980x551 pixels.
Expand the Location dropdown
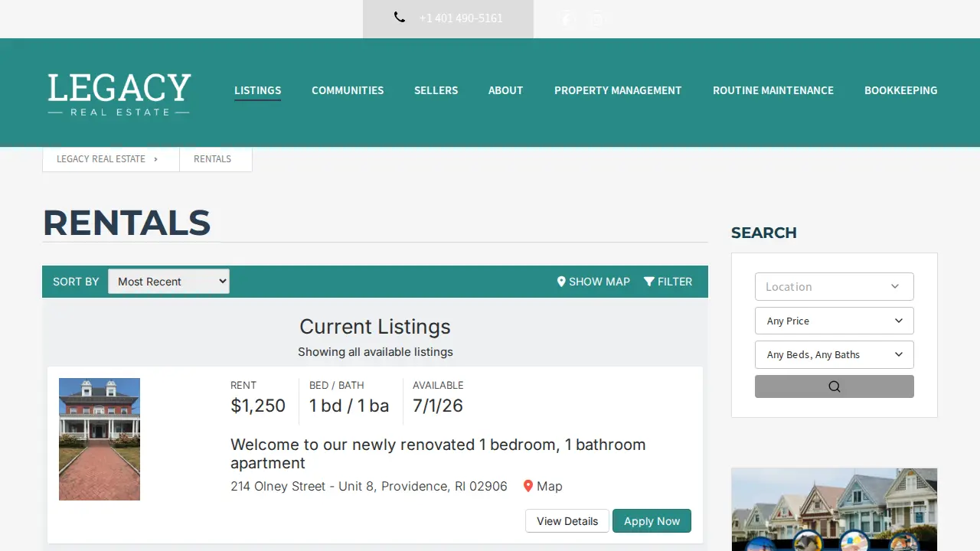835,287
